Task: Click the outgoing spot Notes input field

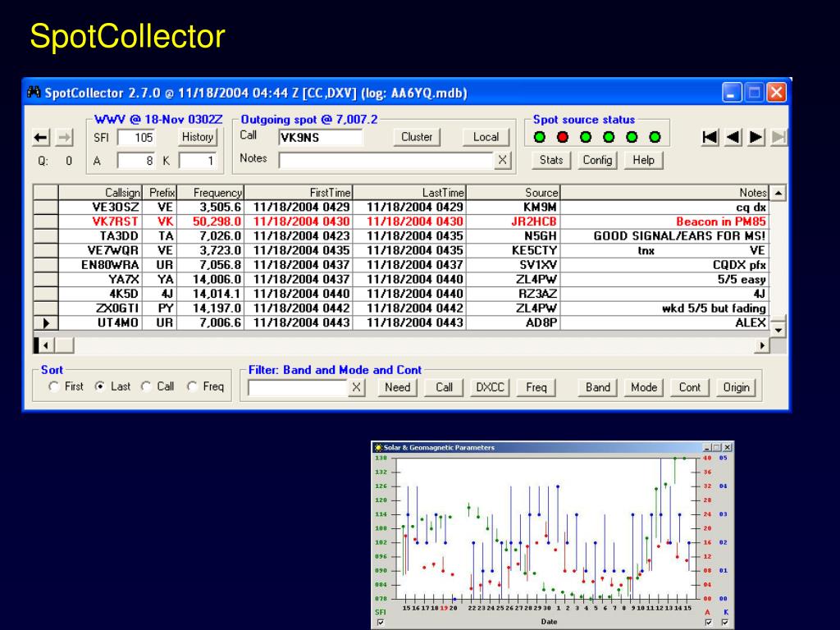Action: coord(386,160)
